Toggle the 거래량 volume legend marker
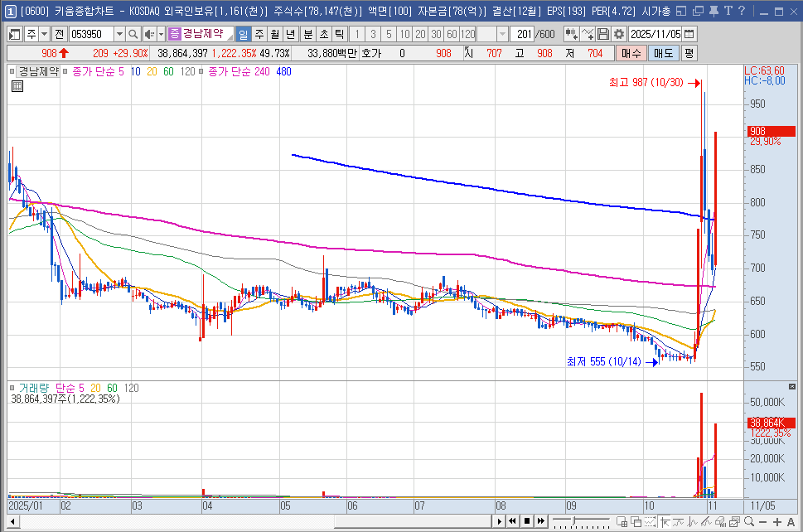Image resolution: width=803 pixels, height=532 pixels. (12, 388)
